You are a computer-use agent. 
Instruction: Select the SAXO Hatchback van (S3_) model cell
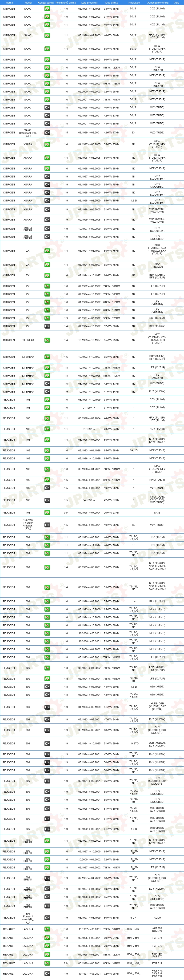[x=28, y=133]
